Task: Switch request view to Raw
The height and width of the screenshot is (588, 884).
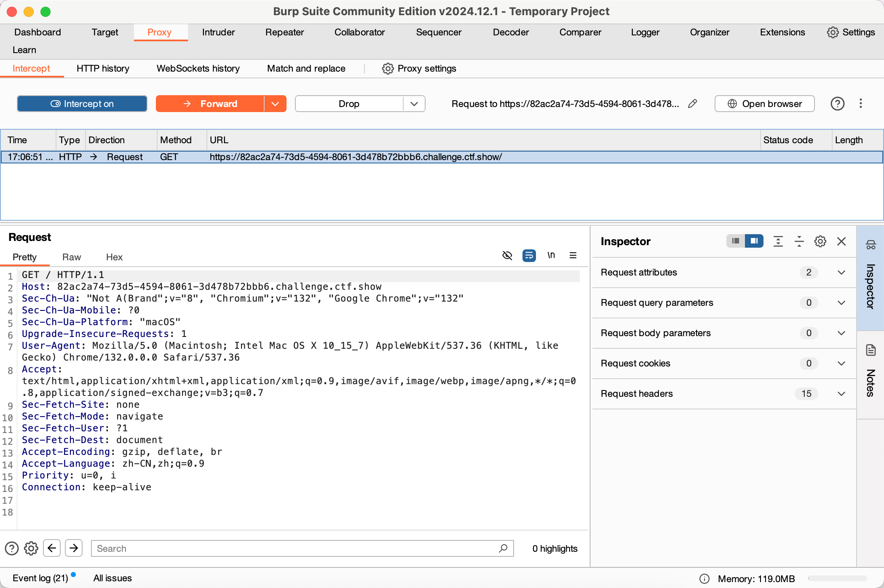Action: point(72,257)
